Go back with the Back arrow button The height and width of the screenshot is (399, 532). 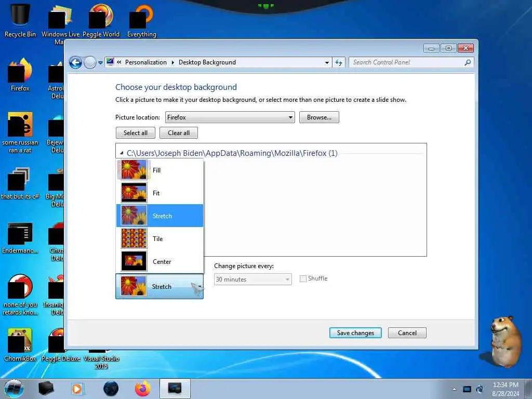point(75,62)
